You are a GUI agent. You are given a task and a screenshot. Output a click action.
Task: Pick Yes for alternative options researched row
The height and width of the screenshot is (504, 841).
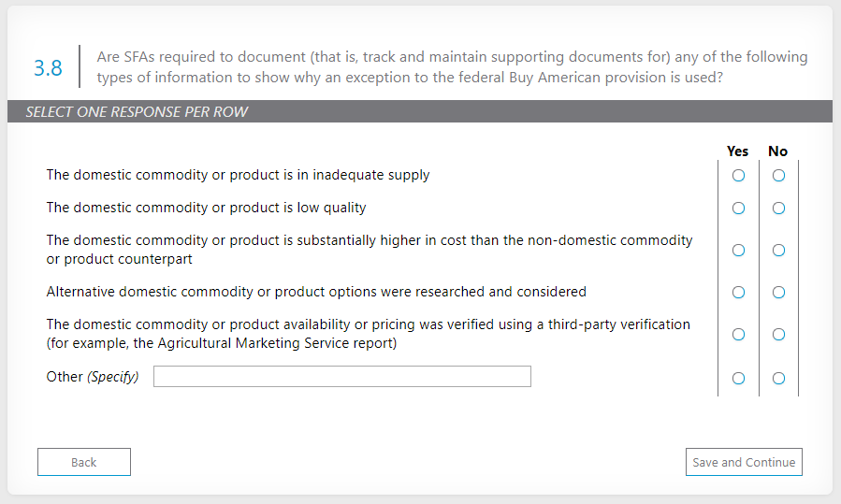coord(738,292)
